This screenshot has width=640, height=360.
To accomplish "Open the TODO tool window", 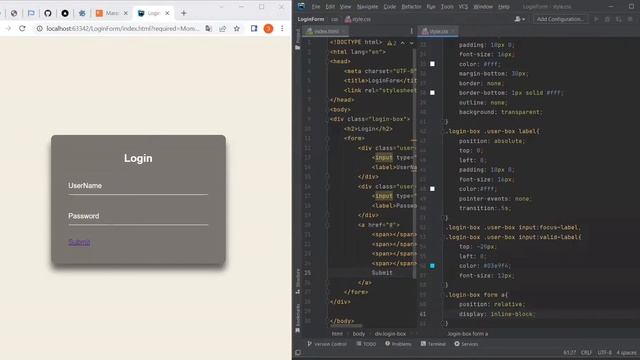I will tap(366, 344).
